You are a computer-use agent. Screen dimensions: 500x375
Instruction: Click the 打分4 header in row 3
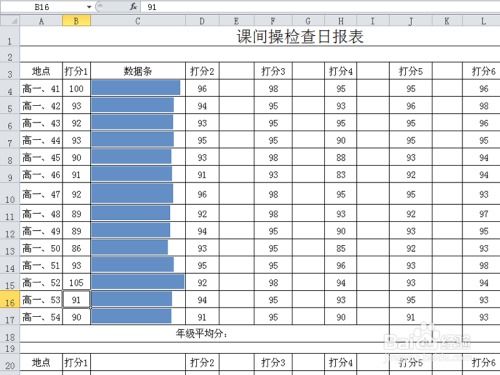(341, 71)
